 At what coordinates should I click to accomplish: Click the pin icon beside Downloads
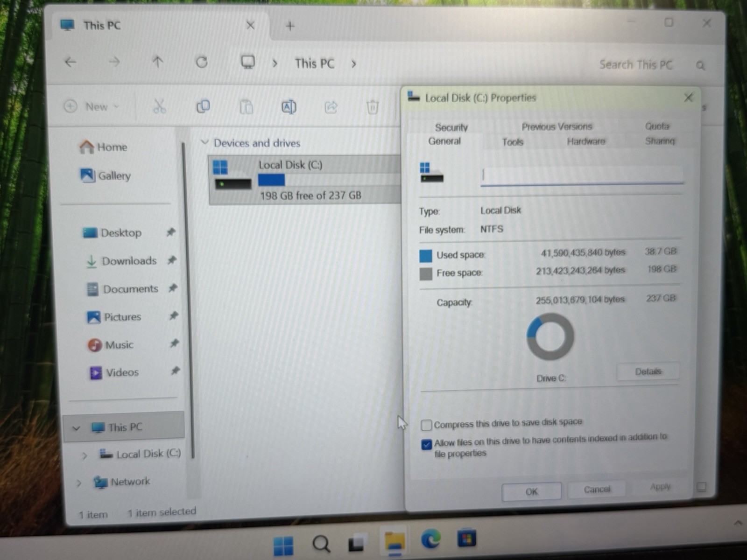(172, 260)
